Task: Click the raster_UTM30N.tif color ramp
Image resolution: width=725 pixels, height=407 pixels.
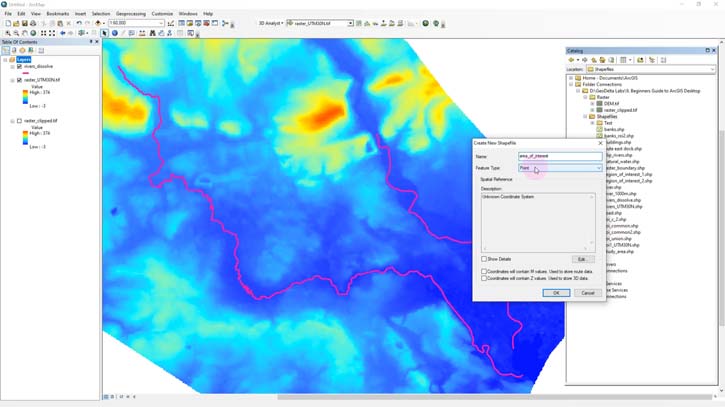Action: 25,97
